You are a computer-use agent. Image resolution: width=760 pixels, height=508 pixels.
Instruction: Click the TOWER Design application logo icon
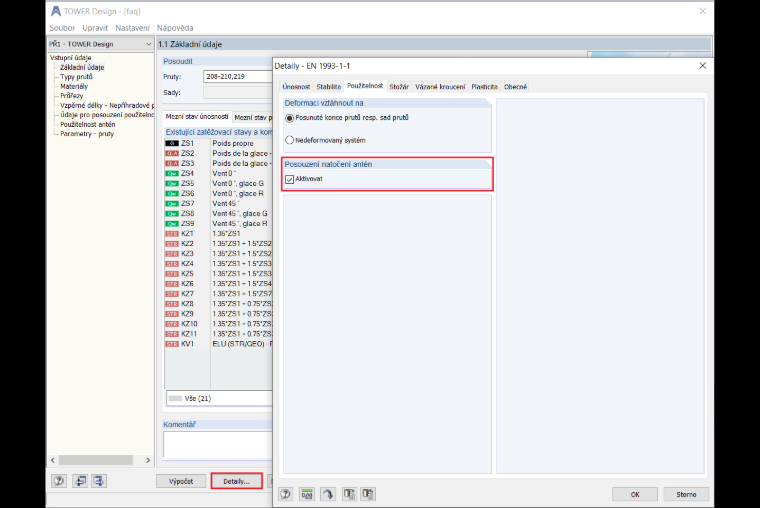pyautogui.click(x=56, y=11)
